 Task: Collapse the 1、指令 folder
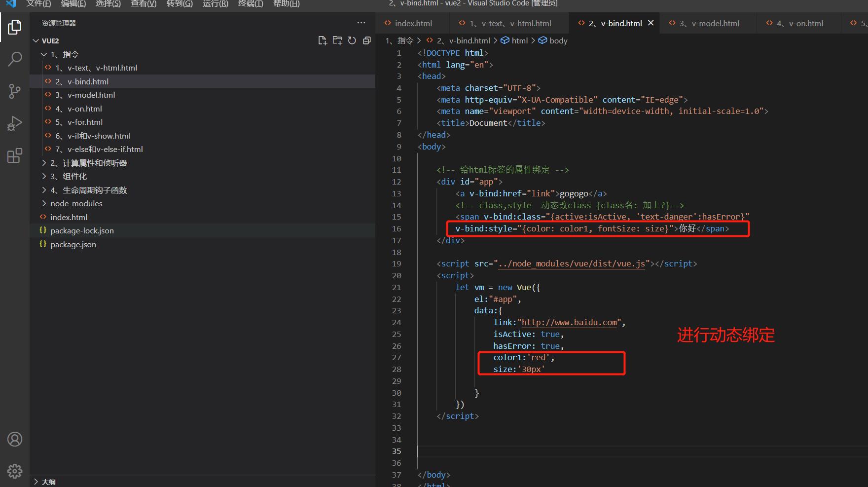(x=202, y=54)
